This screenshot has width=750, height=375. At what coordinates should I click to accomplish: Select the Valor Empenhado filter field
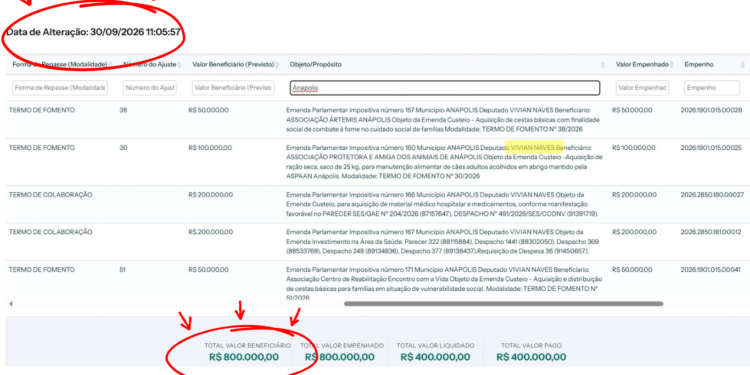point(642,88)
